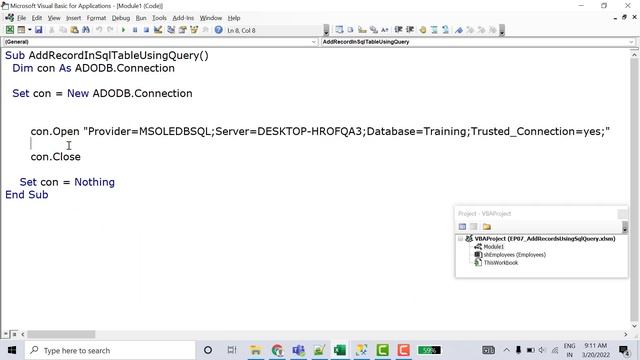
Task: Select Module1 in Project Explorer
Action: coord(493,247)
